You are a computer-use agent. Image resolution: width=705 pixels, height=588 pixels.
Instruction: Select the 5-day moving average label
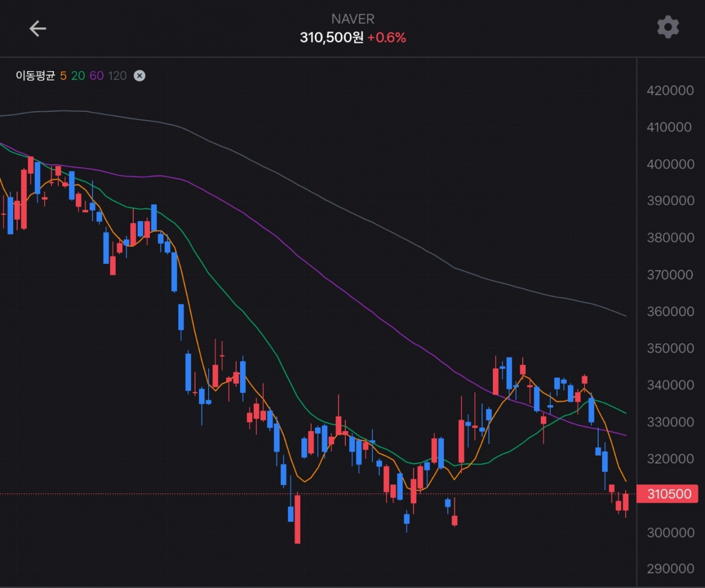point(63,75)
